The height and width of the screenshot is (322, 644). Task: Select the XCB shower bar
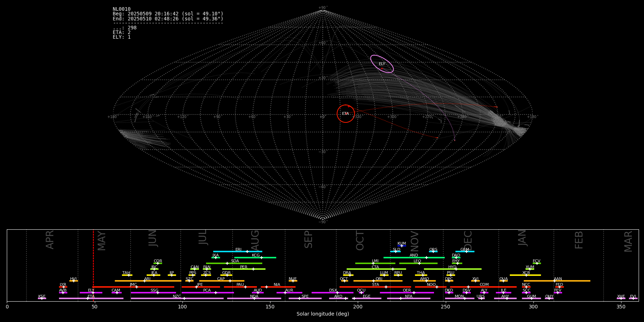525,275
